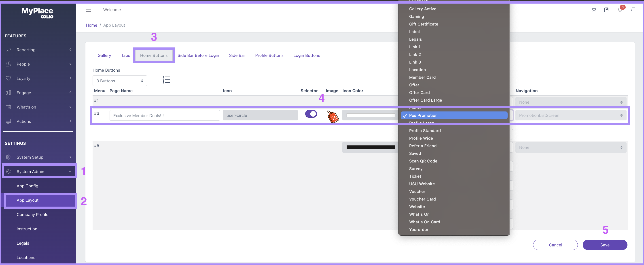Open Side Bar Before Login tab

tap(198, 55)
